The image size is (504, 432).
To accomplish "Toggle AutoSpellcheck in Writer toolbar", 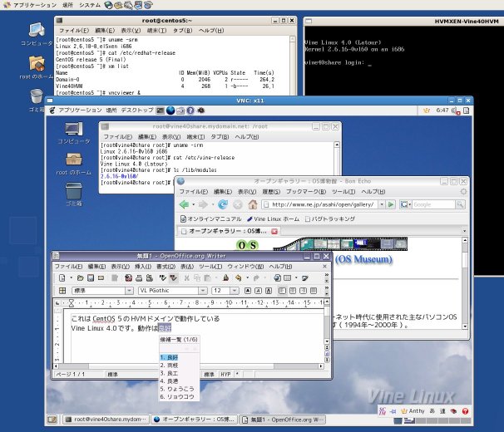I will pyautogui.click(x=174, y=277).
